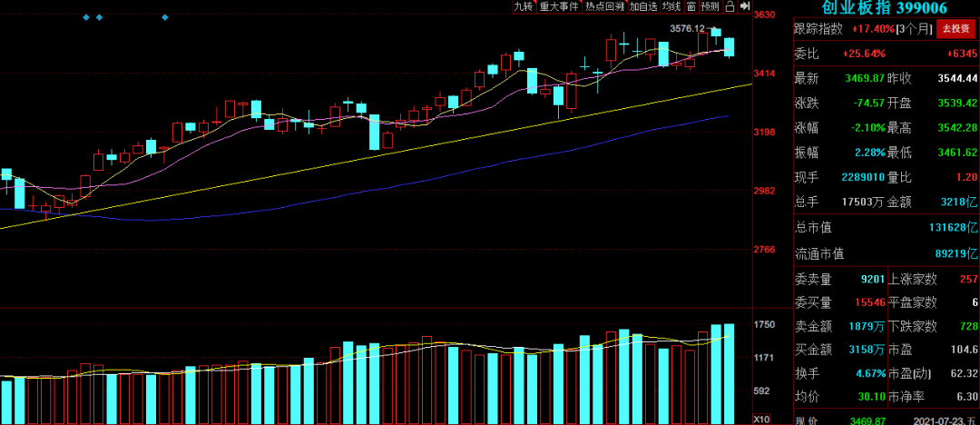Click the 总市值 value 131628亿
The image size is (980, 425).
pyautogui.click(x=954, y=228)
